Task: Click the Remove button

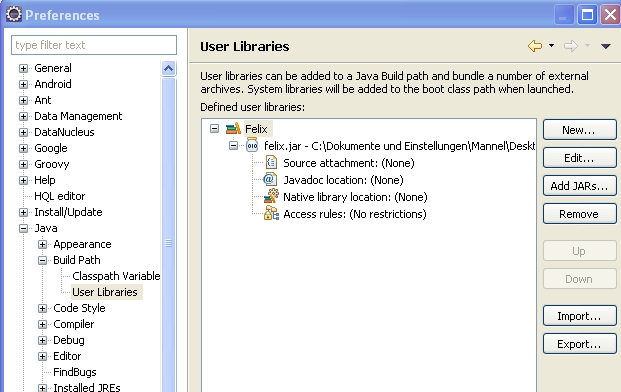Action: coord(579,214)
